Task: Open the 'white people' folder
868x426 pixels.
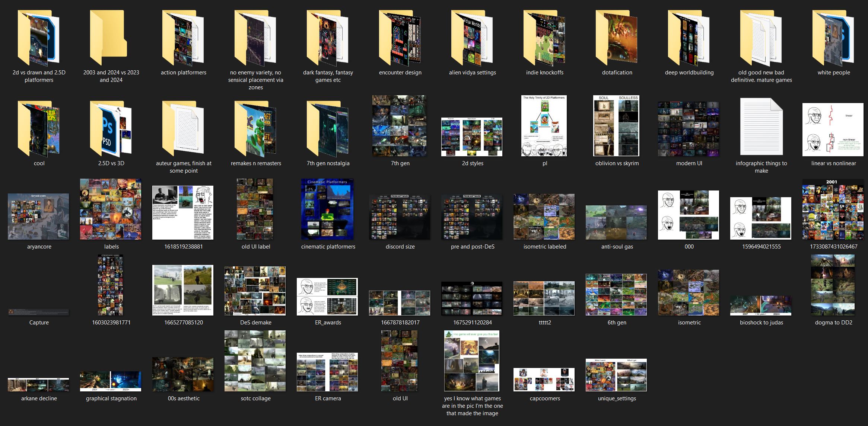Action: [833, 38]
